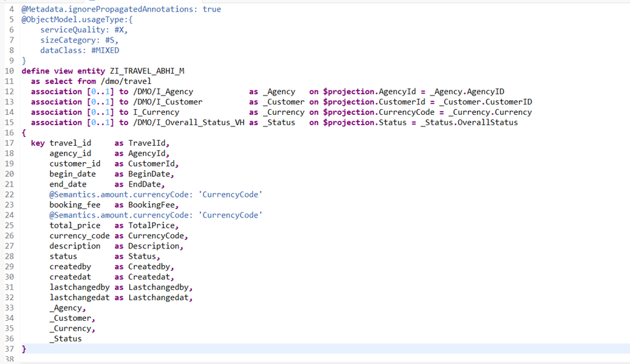Click the exposed _Agency association on line 33

coord(65,308)
